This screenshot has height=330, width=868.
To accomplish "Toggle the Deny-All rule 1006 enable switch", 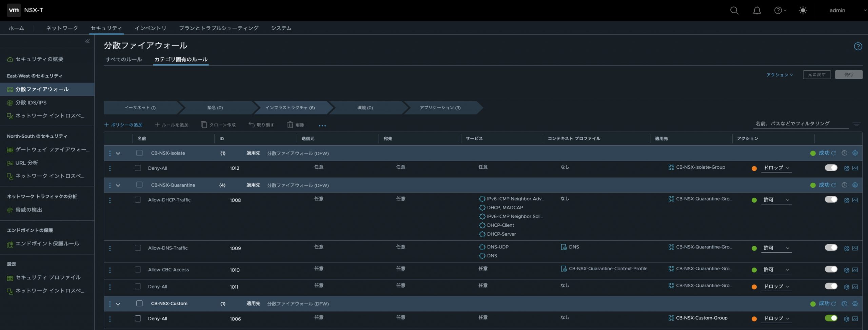I will pyautogui.click(x=831, y=318).
